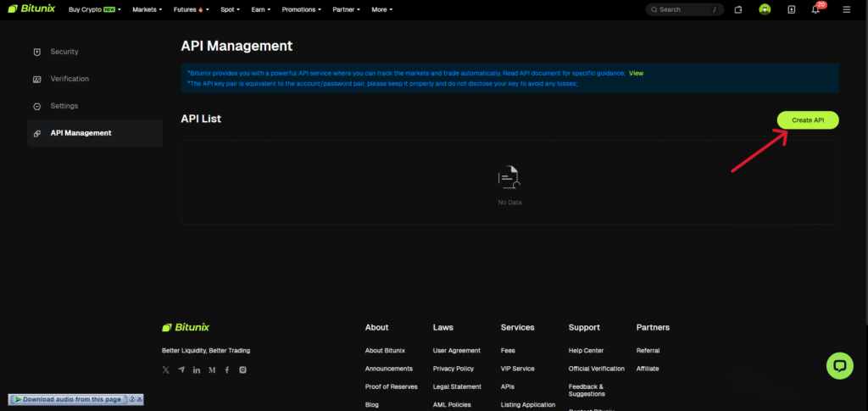Go to Security in sidebar
The height and width of the screenshot is (411, 868).
coord(64,52)
